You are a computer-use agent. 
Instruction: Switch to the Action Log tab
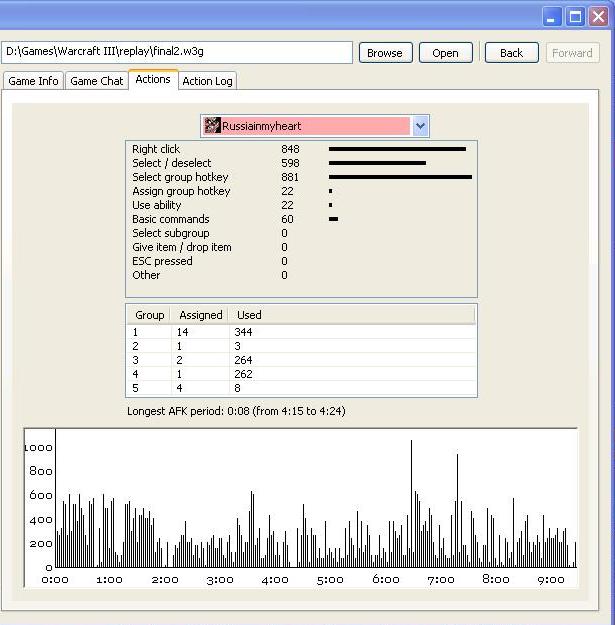208,81
